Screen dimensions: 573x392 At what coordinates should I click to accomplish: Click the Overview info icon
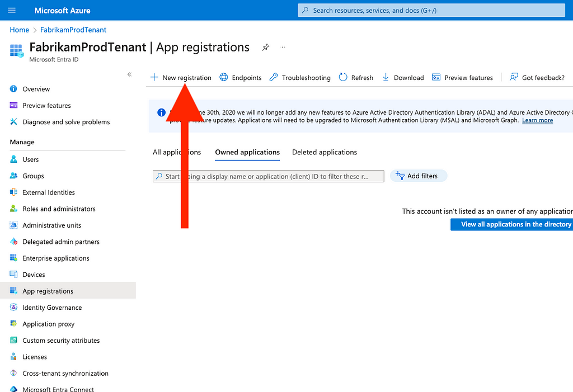click(13, 89)
